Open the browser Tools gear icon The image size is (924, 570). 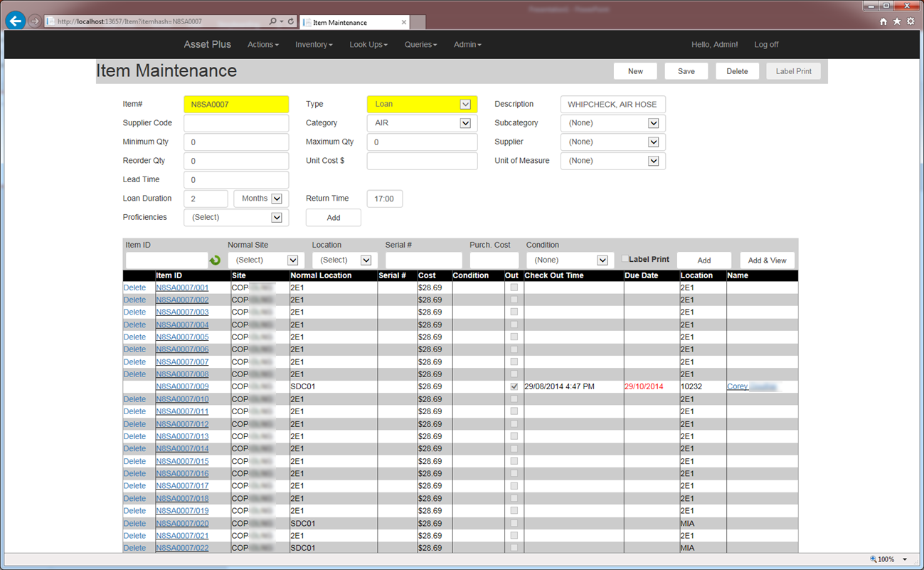pos(910,21)
